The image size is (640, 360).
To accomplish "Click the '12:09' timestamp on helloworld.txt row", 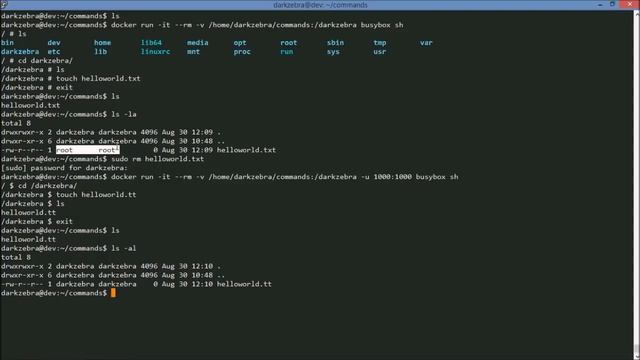I will [x=202, y=150].
